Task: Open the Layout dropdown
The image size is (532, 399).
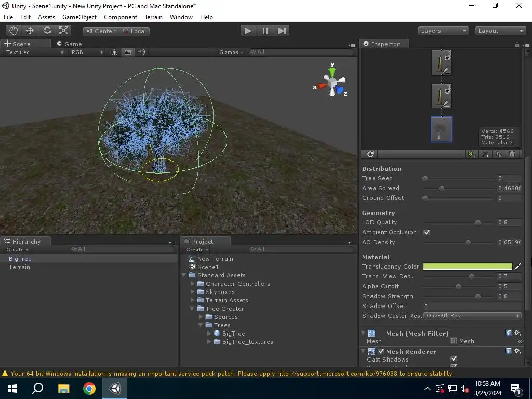Action: pyautogui.click(x=500, y=31)
